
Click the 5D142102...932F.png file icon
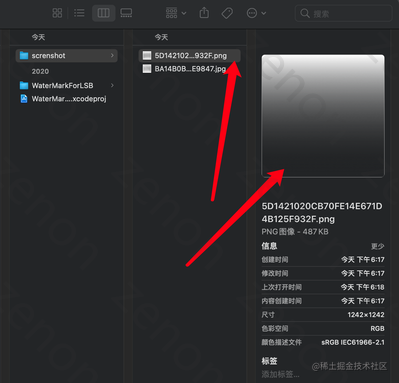tap(147, 55)
